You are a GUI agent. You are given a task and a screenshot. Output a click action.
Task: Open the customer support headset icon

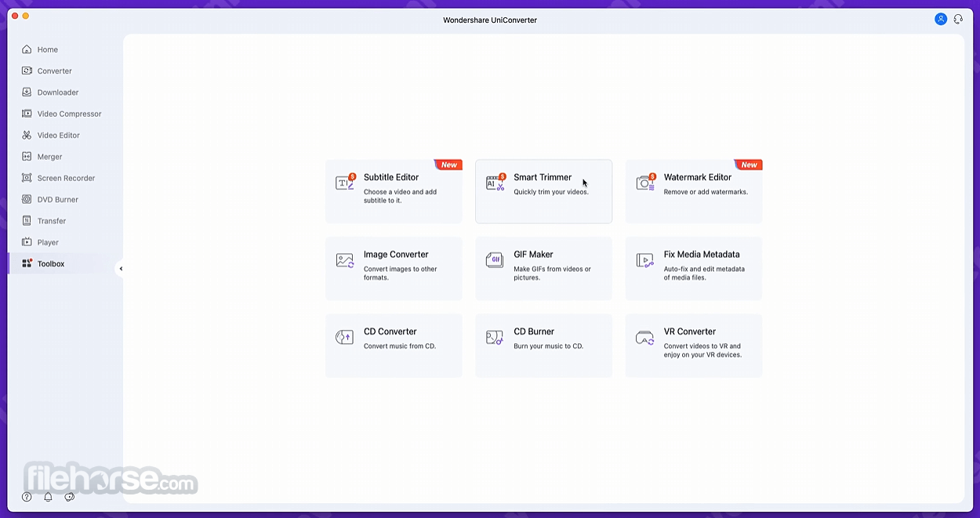pos(958,19)
